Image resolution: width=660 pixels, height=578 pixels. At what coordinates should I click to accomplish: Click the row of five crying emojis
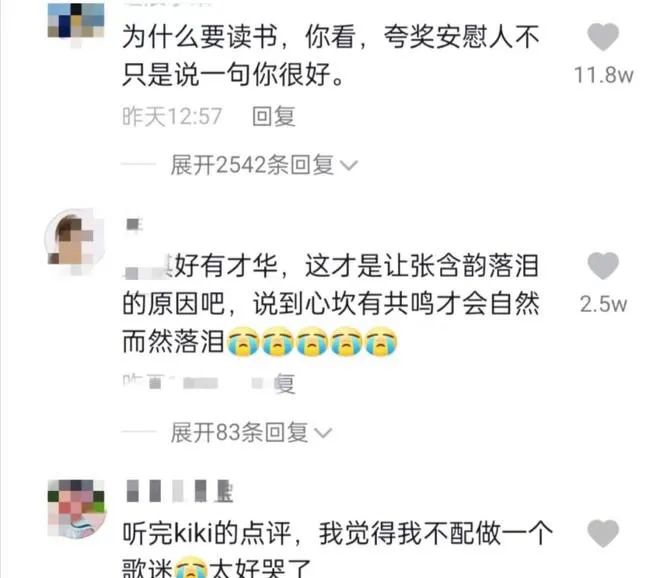click(x=312, y=341)
